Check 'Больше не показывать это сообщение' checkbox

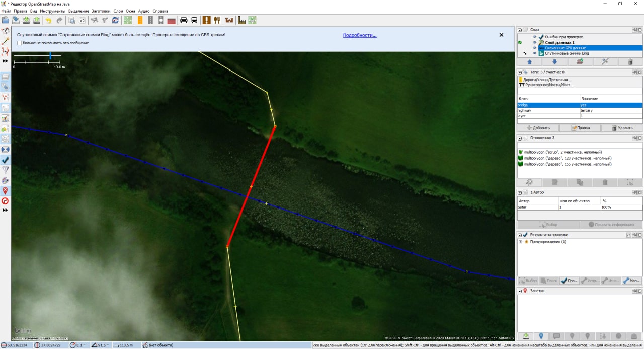tap(20, 43)
